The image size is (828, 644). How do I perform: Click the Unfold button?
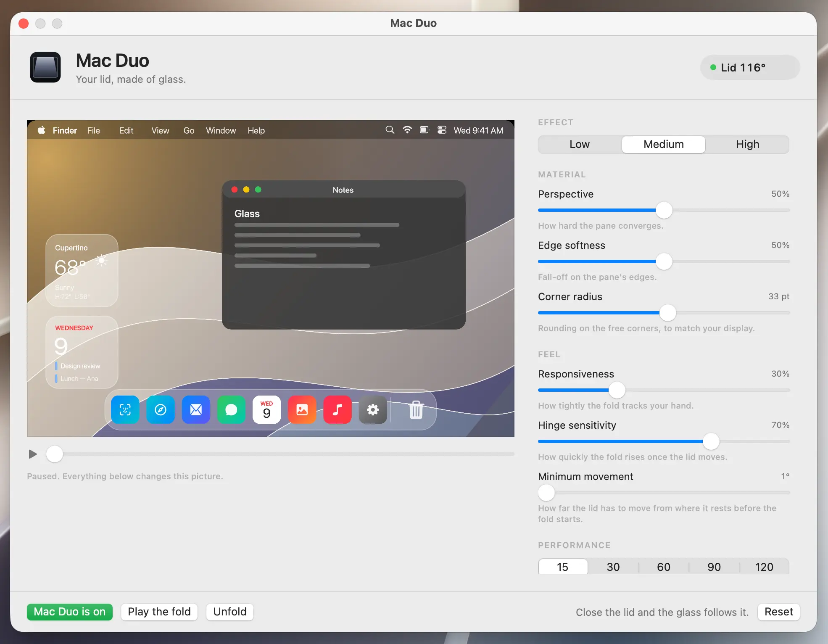point(230,612)
